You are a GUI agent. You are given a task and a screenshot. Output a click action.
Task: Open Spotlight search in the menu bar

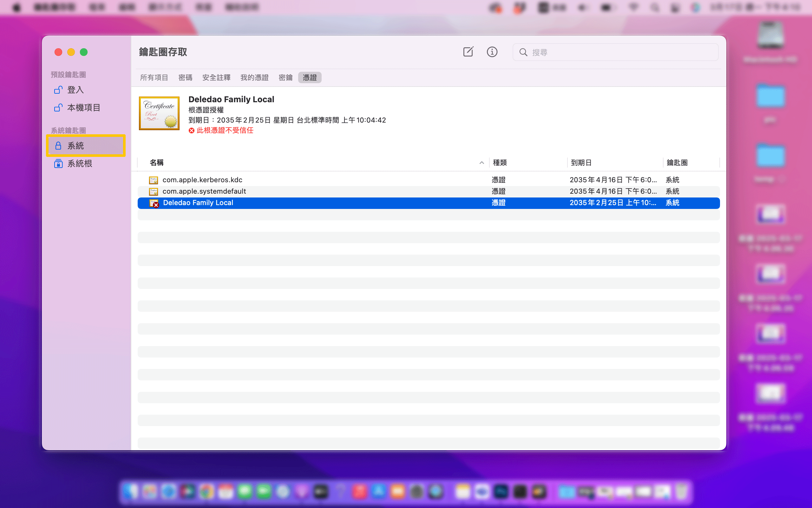pyautogui.click(x=654, y=7)
